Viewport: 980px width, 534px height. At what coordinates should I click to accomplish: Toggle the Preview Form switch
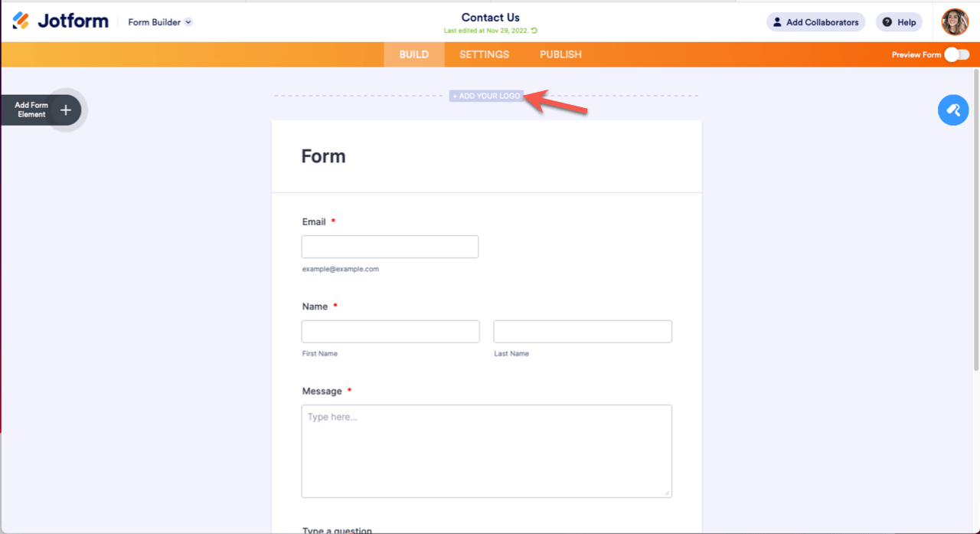tap(956, 54)
